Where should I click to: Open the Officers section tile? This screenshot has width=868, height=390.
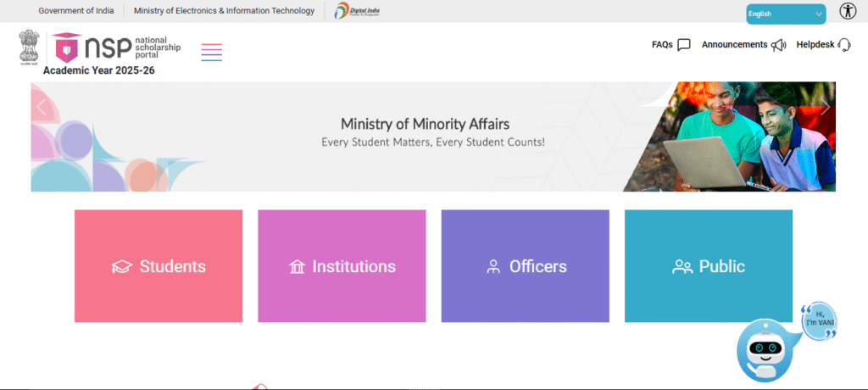point(525,266)
